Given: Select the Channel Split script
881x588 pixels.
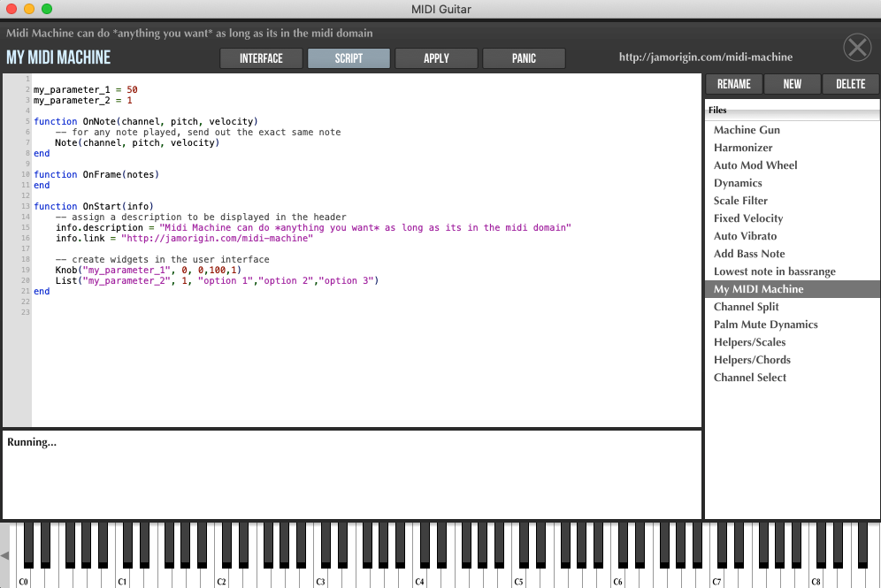Looking at the screenshot, I should click(x=793, y=307).
